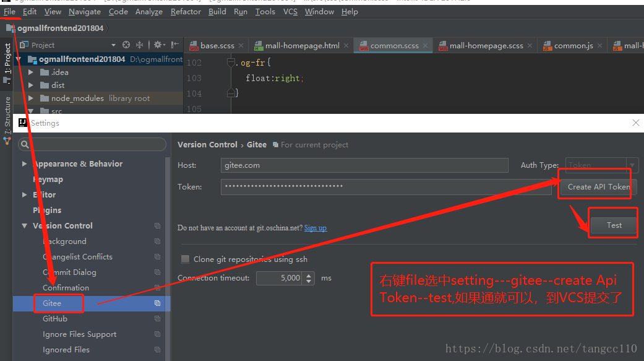
Task: Focus the Settings search field
Action: 92,144
